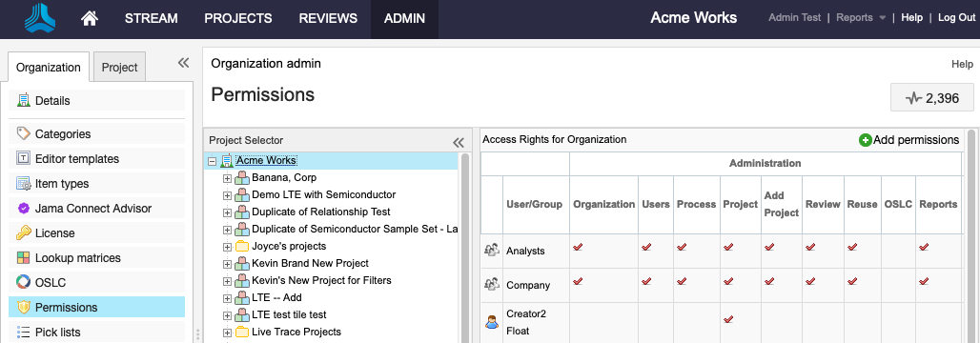Toggle Company Reuse permission checkmark
Screen dimensions: 980x343
click(x=852, y=282)
